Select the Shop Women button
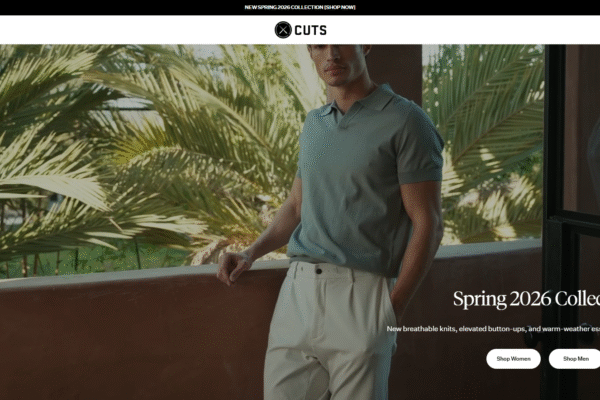Image resolution: width=600 pixels, height=400 pixels. click(x=513, y=359)
